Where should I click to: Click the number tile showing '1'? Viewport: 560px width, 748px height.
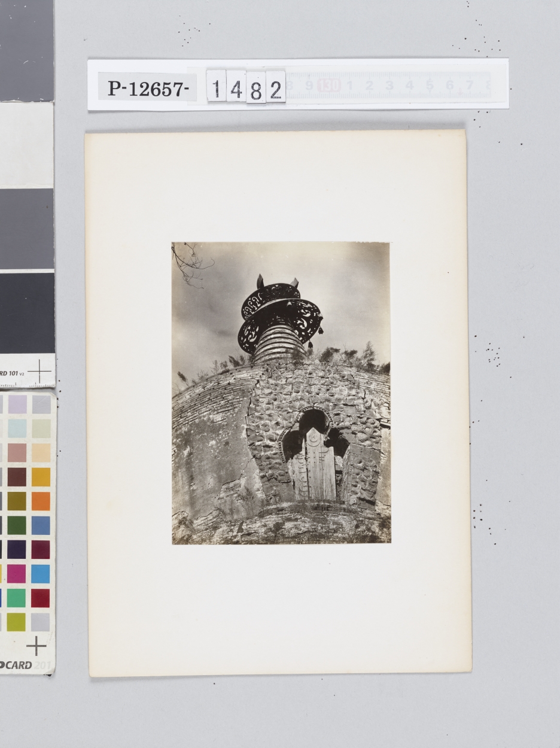click(216, 86)
